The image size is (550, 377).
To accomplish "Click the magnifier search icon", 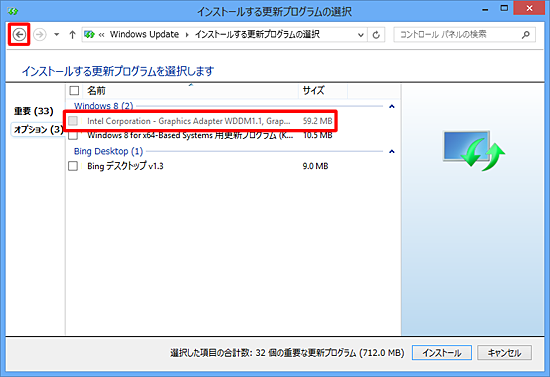I will point(526,34).
